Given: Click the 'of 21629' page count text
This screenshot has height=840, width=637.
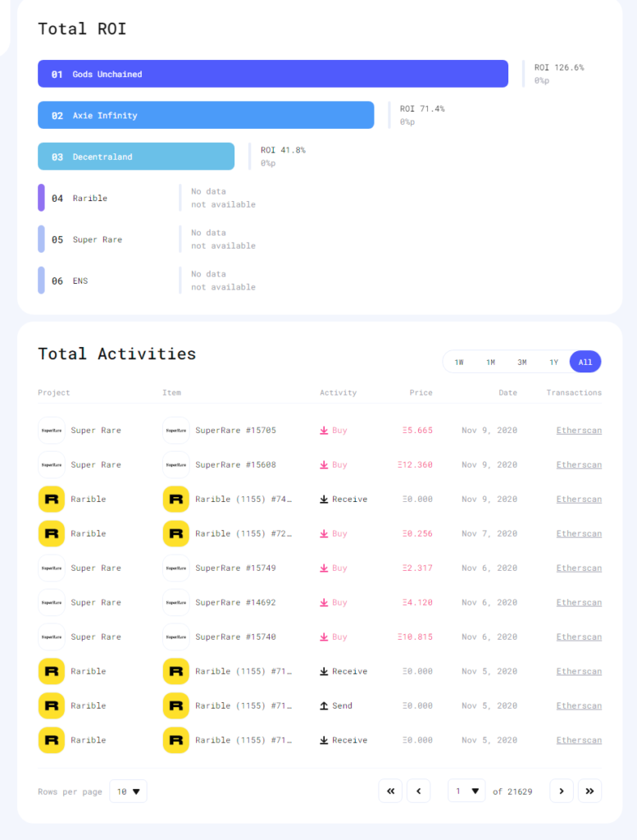Looking at the screenshot, I should click(x=512, y=792).
